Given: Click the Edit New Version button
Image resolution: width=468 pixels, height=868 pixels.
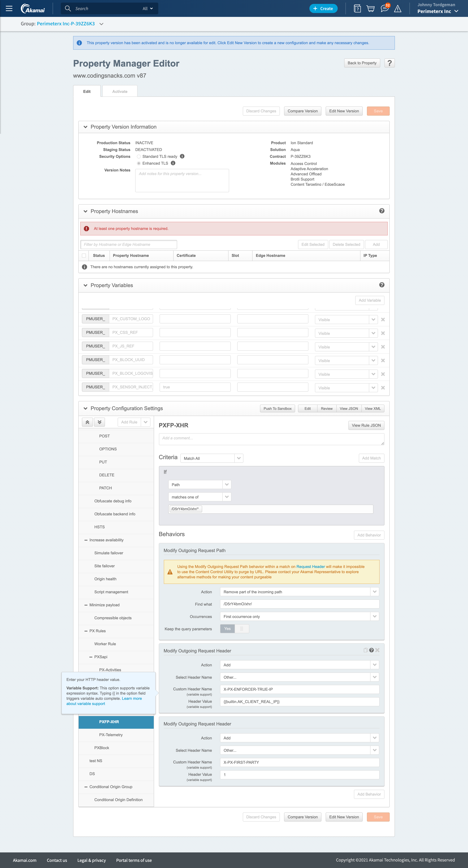Looking at the screenshot, I should click(344, 111).
